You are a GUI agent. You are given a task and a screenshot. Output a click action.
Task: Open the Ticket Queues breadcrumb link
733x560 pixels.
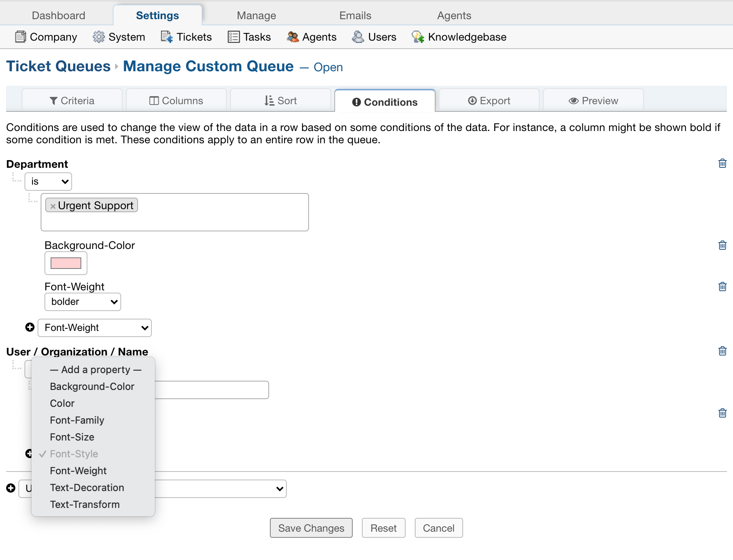tap(58, 66)
